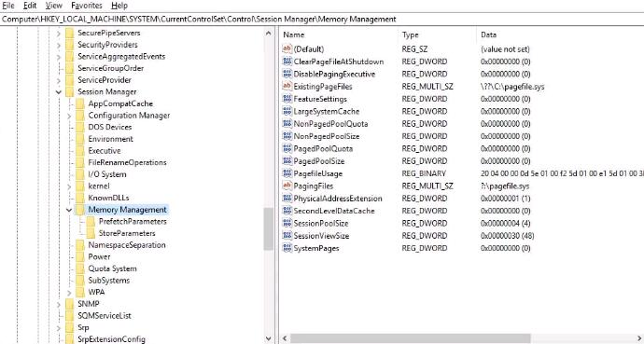Click the FeatureSettings DWORD icon
This screenshot has height=344, width=644.
[287, 99]
